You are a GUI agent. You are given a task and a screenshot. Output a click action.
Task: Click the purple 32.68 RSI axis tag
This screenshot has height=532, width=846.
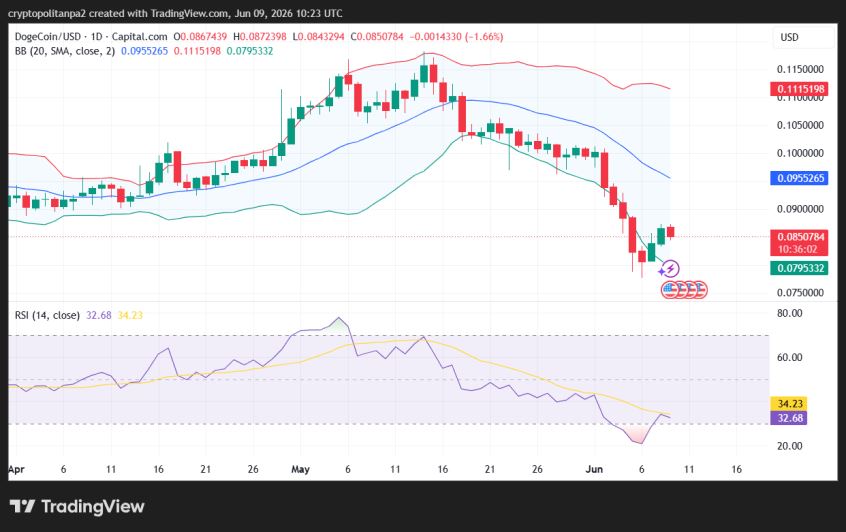[790, 418]
